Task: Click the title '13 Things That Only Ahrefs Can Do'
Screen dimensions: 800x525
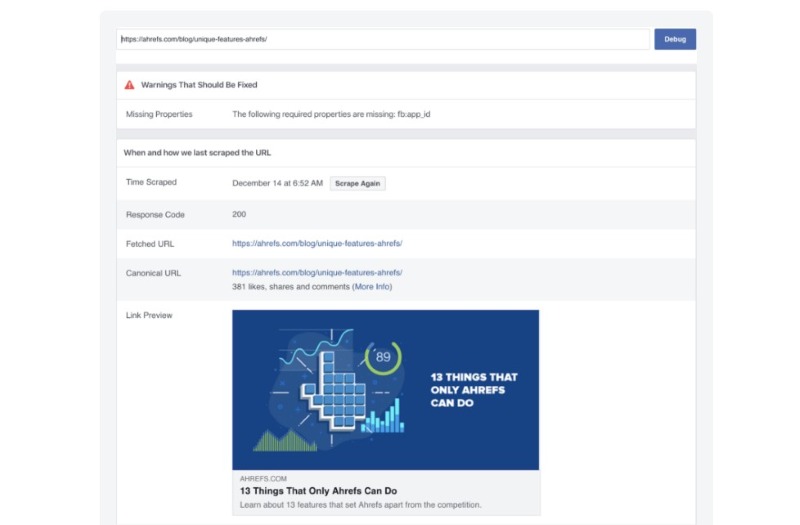Action: (318, 491)
